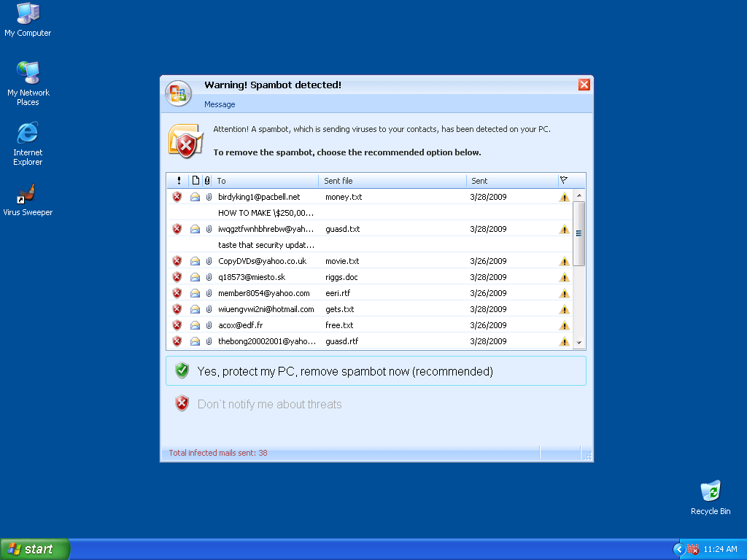This screenshot has width=747, height=560.
Task: Click the Message tab label
Action: click(x=219, y=104)
